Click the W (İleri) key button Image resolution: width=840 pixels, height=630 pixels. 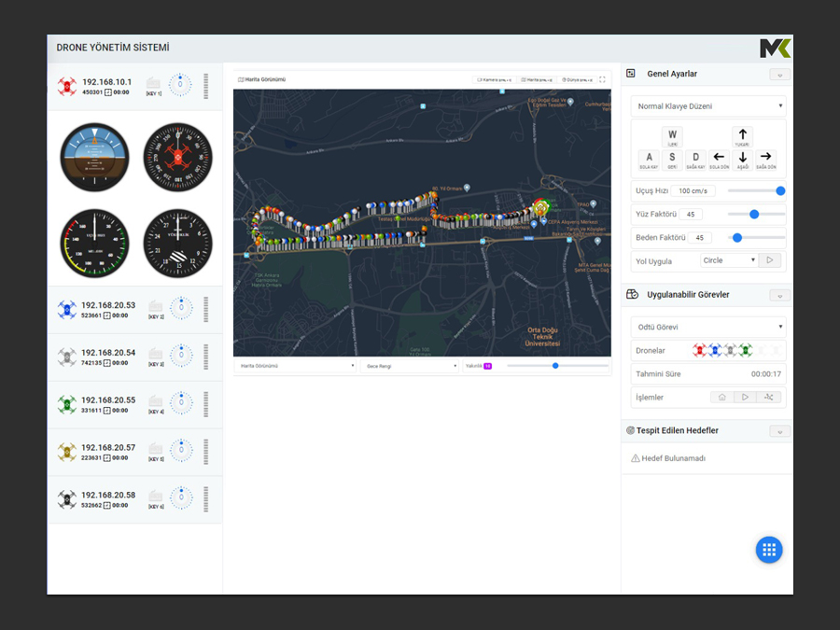(x=672, y=136)
